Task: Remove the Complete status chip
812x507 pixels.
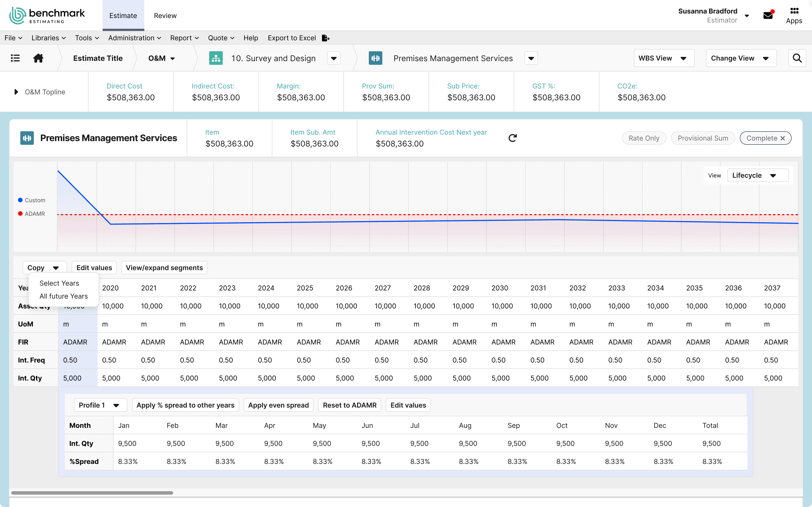Action: click(x=783, y=138)
